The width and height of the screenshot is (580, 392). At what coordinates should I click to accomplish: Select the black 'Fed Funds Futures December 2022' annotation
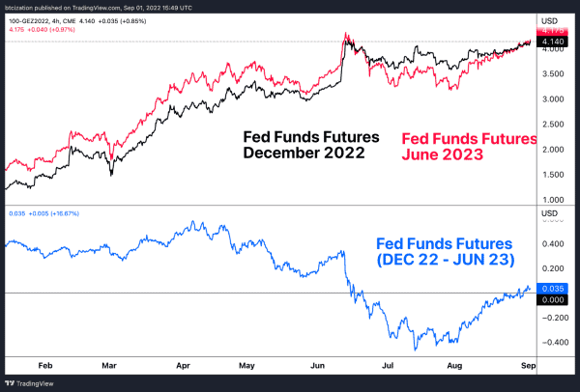point(311,145)
